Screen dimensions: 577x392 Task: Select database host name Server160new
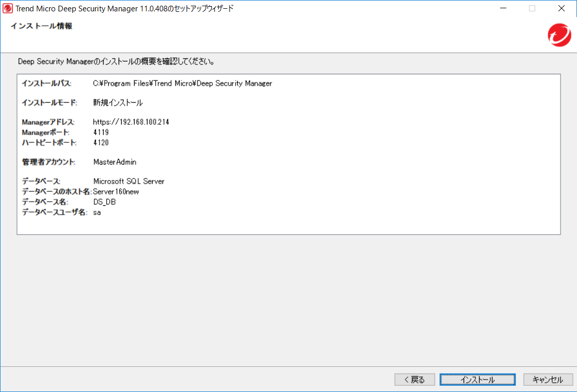click(116, 191)
